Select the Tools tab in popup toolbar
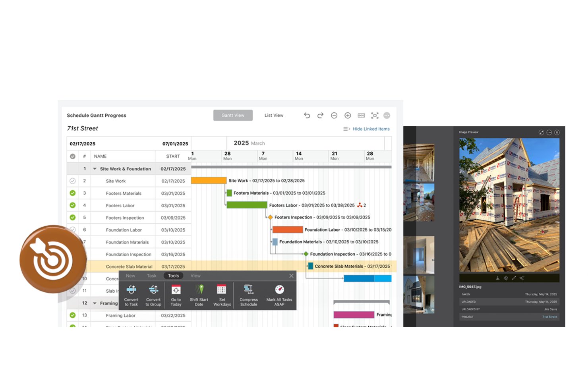 [x=173, y=276]
